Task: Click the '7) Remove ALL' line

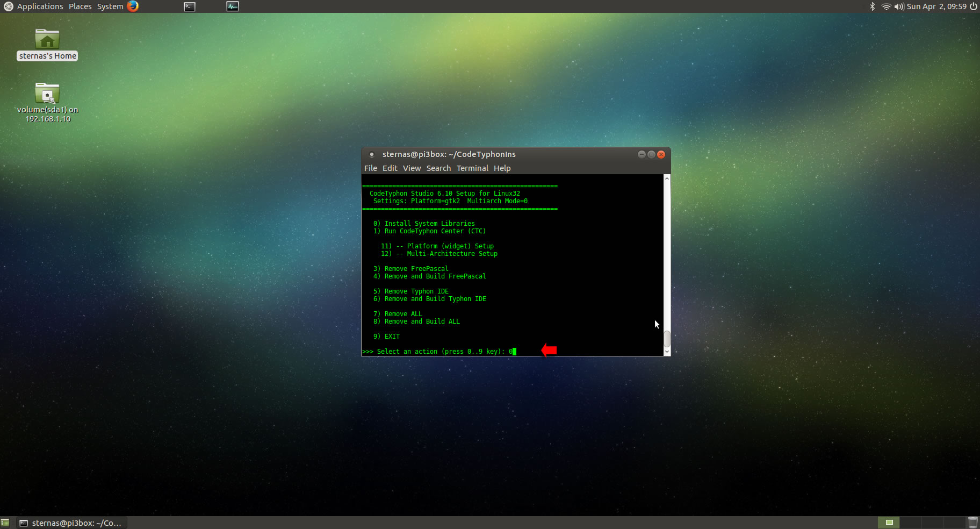Action: click(x=398, y=314)
